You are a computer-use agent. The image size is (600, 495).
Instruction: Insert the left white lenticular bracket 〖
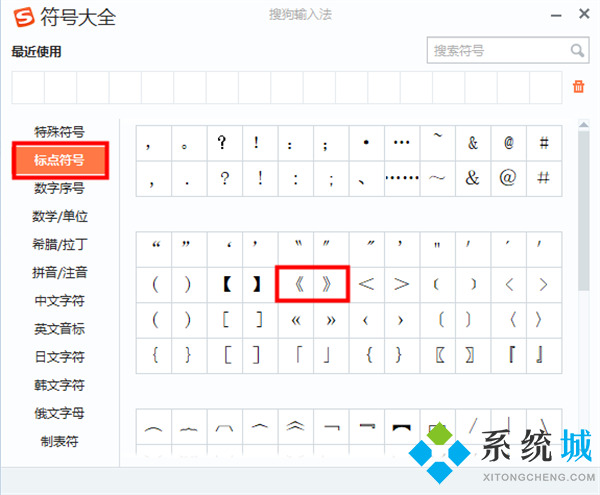[x=438, y=355]
